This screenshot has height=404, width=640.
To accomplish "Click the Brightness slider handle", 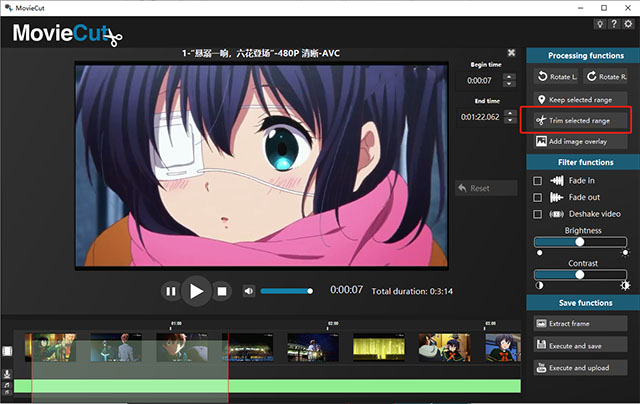I will point(579,242).
